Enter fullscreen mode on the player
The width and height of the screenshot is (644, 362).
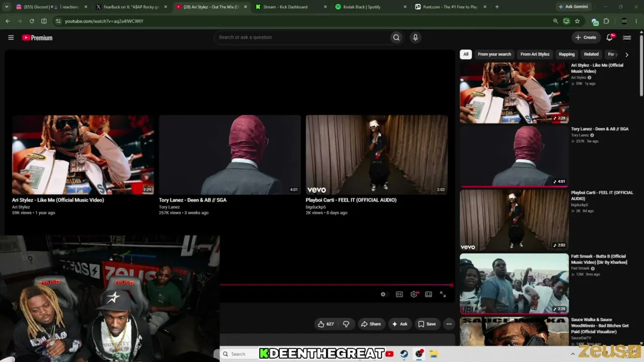click(443, 294)
